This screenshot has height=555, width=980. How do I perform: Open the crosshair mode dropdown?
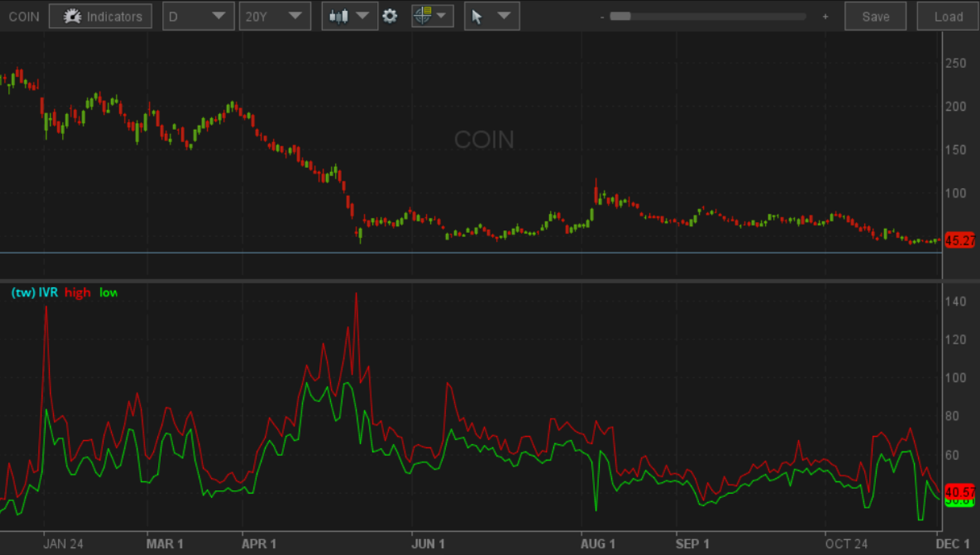pyautogui.click(x=432, y=16)
